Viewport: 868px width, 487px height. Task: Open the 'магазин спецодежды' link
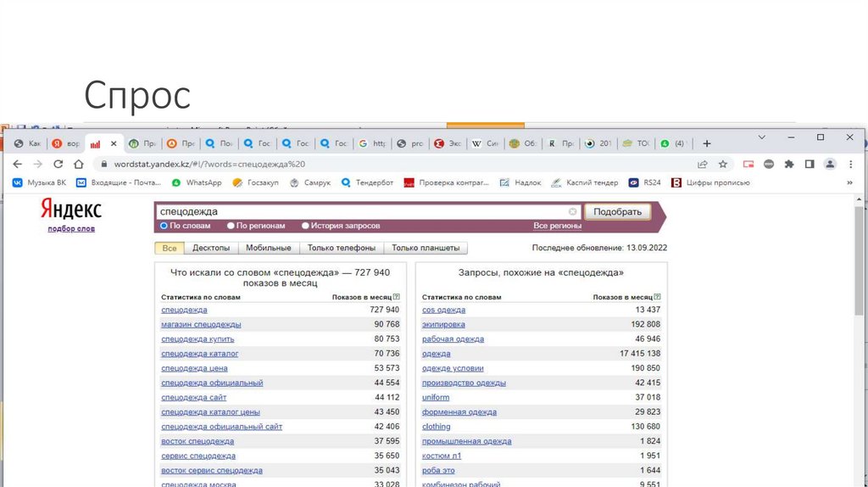point(201,325)
